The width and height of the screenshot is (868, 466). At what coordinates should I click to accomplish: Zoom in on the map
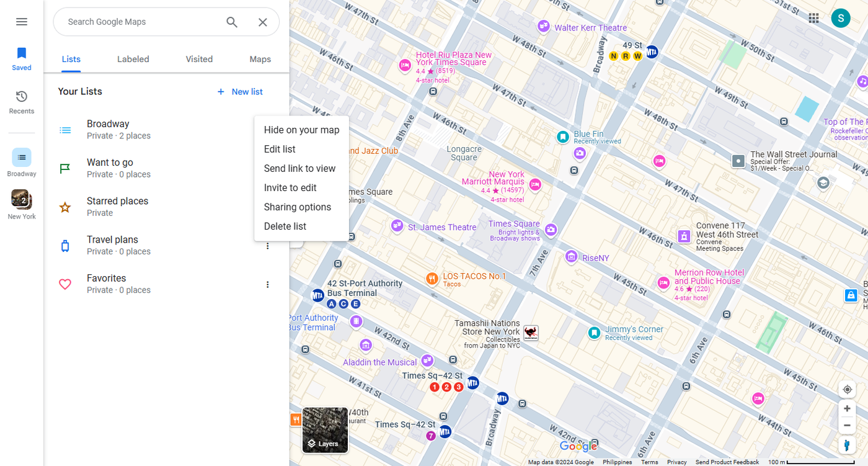tap(847, 408)
